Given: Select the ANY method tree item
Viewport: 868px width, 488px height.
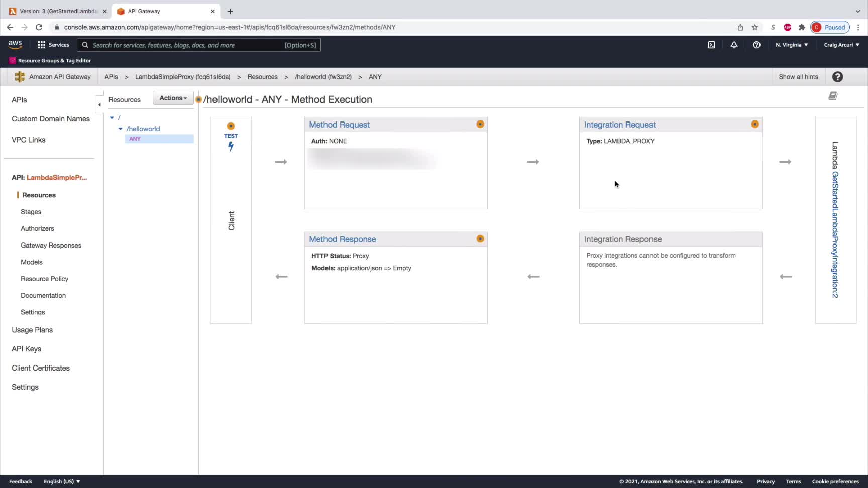Looking at the screenshot, I should (159, 139).
